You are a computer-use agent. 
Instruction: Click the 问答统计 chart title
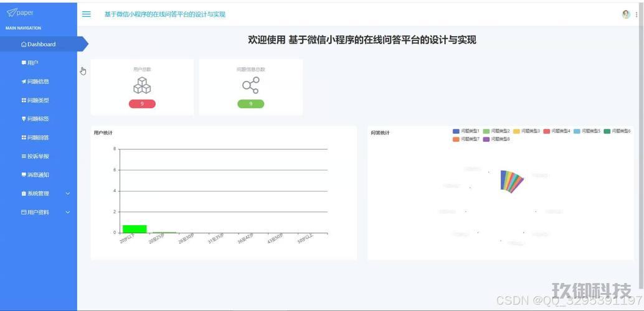click(380, 132)
